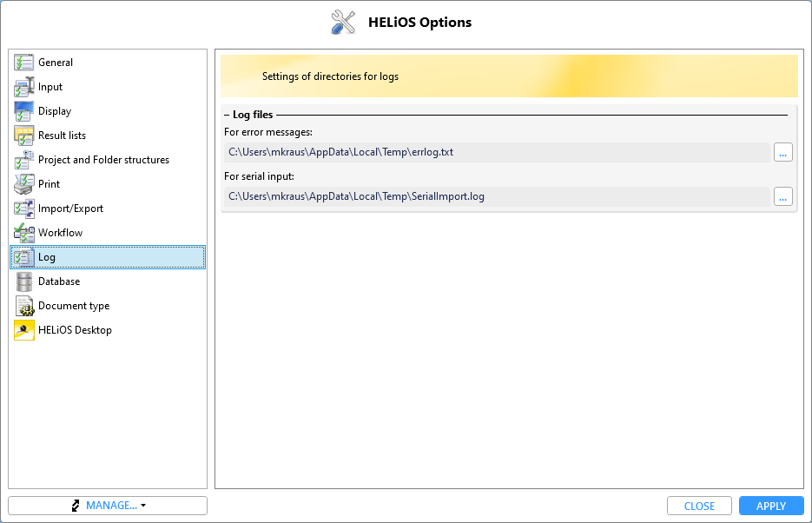812x523 pixels.
Task: Click the Database cylinder icon
Action: 23,281
